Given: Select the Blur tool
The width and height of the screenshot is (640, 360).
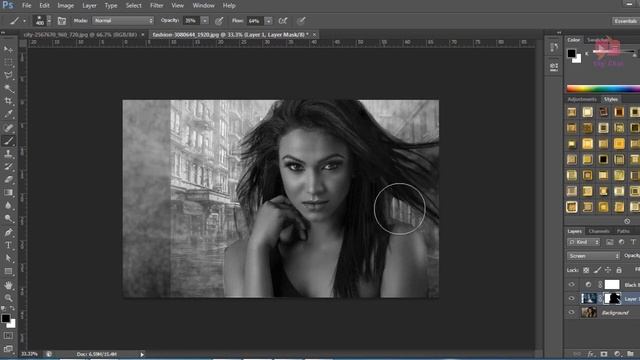Looking at the screenshot, I should [8, 206].
